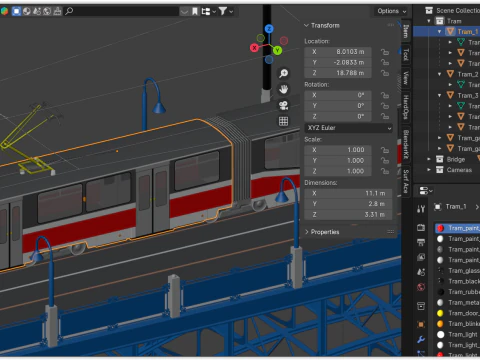
Task: Open the Tool sidebar tab
Action: (x=406, y=54)
